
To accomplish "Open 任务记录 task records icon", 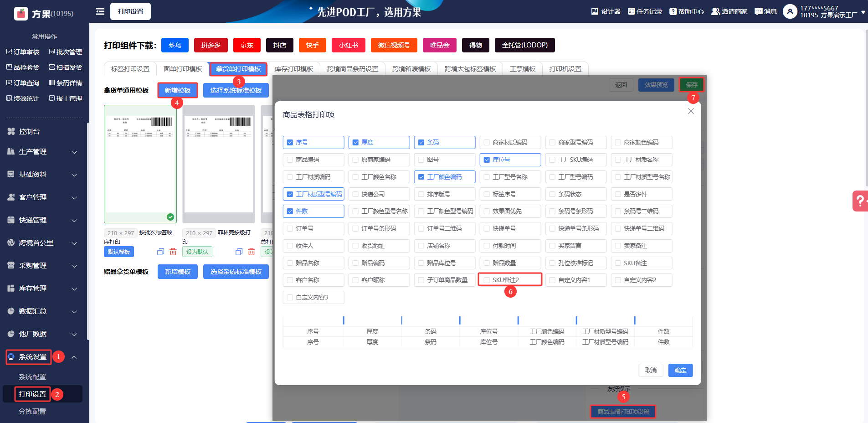I will tap(631, 11).
